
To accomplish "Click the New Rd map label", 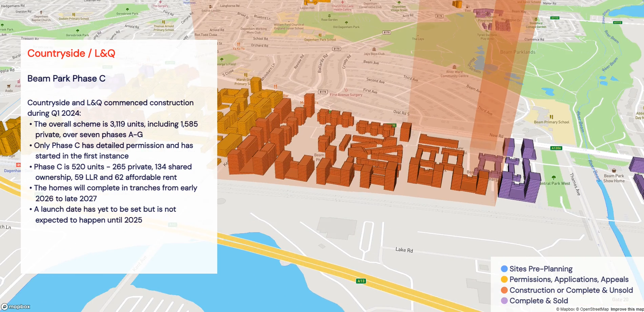I will point(496,136).
